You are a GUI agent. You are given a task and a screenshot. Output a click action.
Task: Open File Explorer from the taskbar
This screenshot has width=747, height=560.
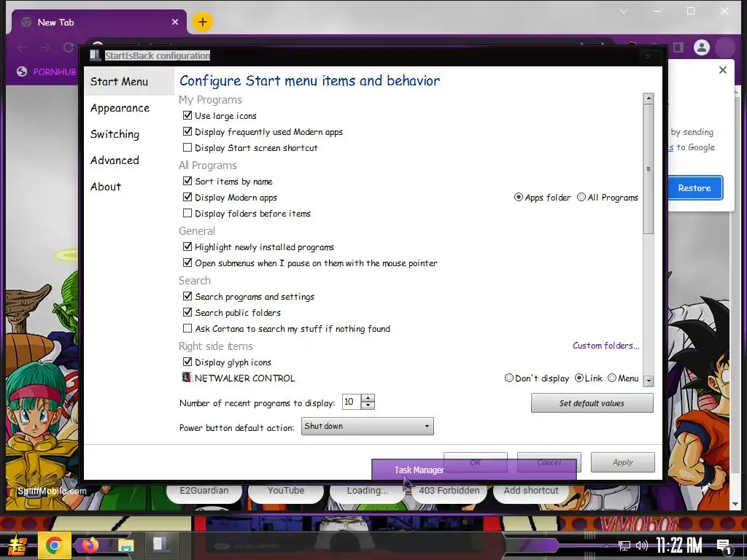[x=125, y=545]
